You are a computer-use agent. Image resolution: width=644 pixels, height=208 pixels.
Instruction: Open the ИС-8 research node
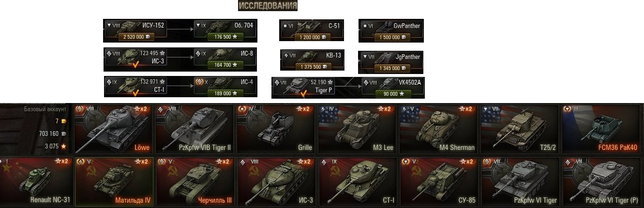tap(225, 59)
